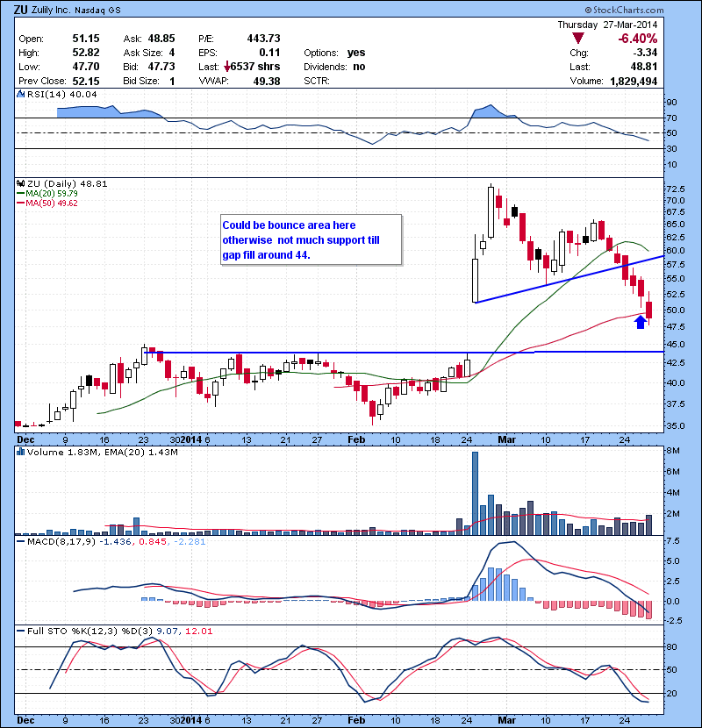Viewport: 702px width, 728px height.
Task: Click the P/E value 443.73
Action: pos(263,38)
